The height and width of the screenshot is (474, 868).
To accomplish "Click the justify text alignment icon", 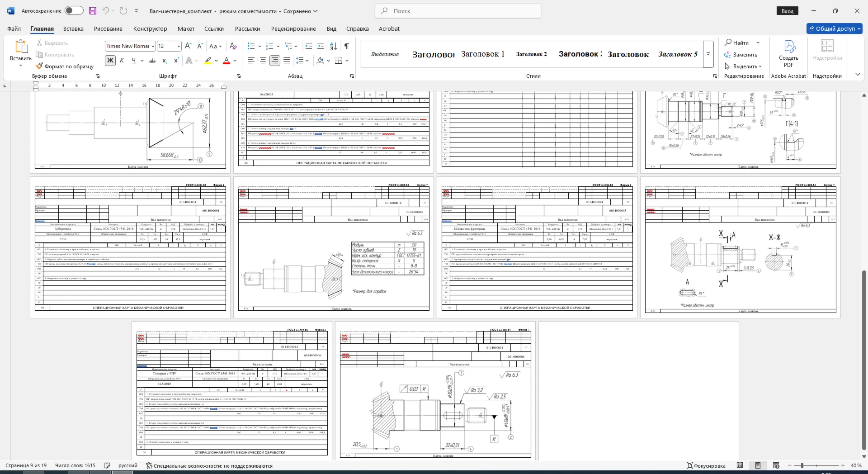I will coord(287,61).
